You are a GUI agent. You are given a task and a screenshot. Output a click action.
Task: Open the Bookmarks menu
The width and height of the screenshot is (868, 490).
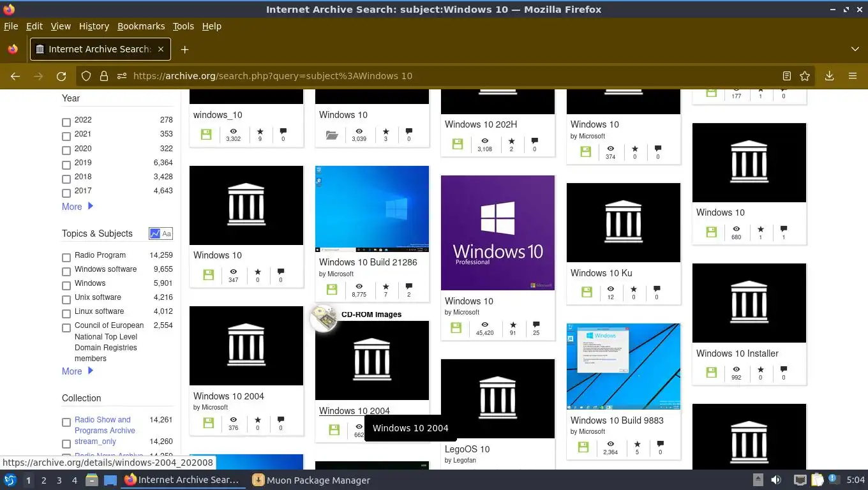141,26
